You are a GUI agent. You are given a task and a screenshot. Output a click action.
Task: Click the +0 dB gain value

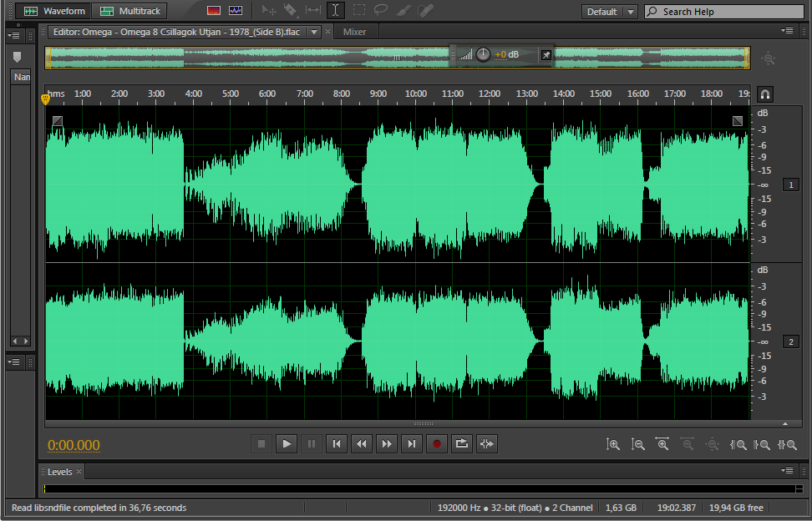coord(507,55)
